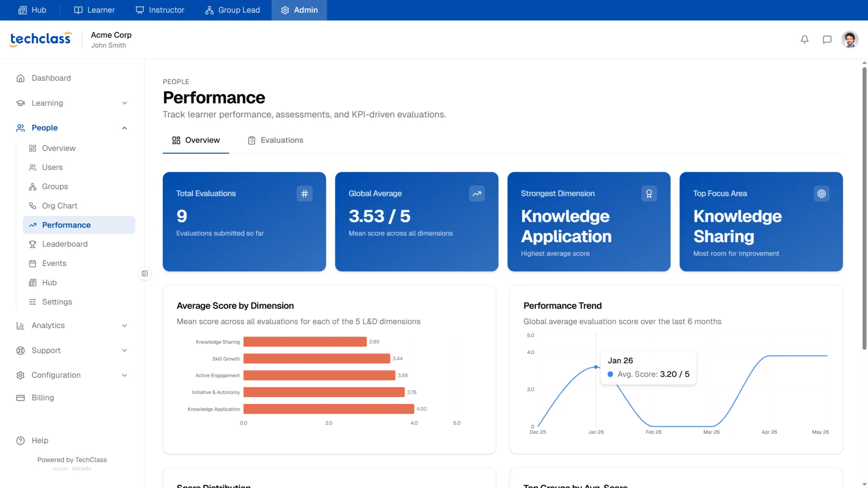Click the Help question mark icon
The height and width of the screenshot is (488, 868).
point(20,441)
